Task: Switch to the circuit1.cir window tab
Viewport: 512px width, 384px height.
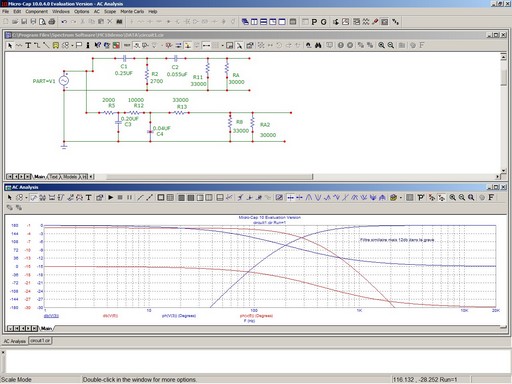Action: (x=40, y=341)
